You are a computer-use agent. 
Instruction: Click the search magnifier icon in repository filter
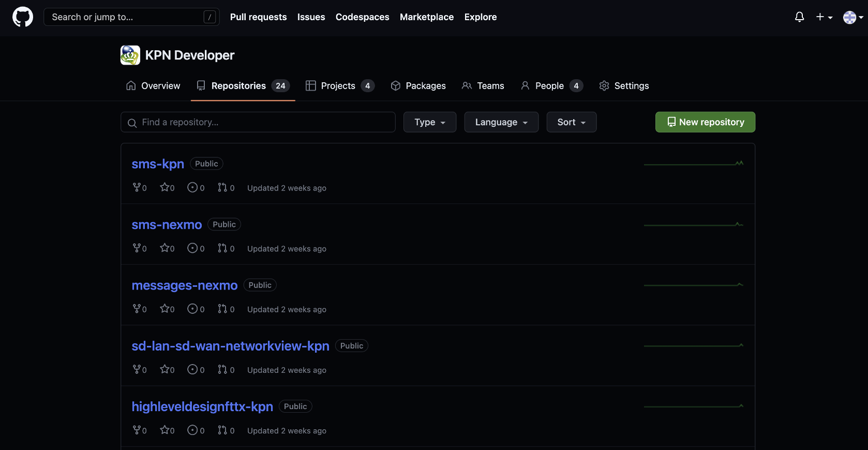pos(132,123)
